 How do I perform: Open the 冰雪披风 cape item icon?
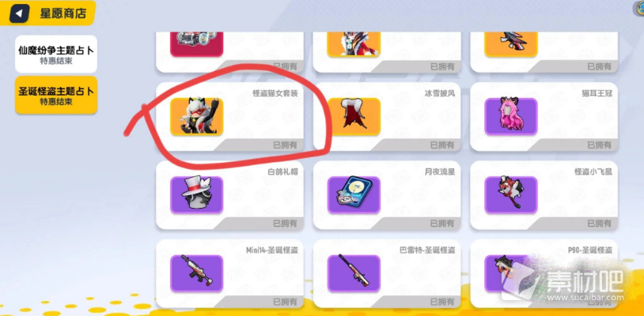click(354, 116)
